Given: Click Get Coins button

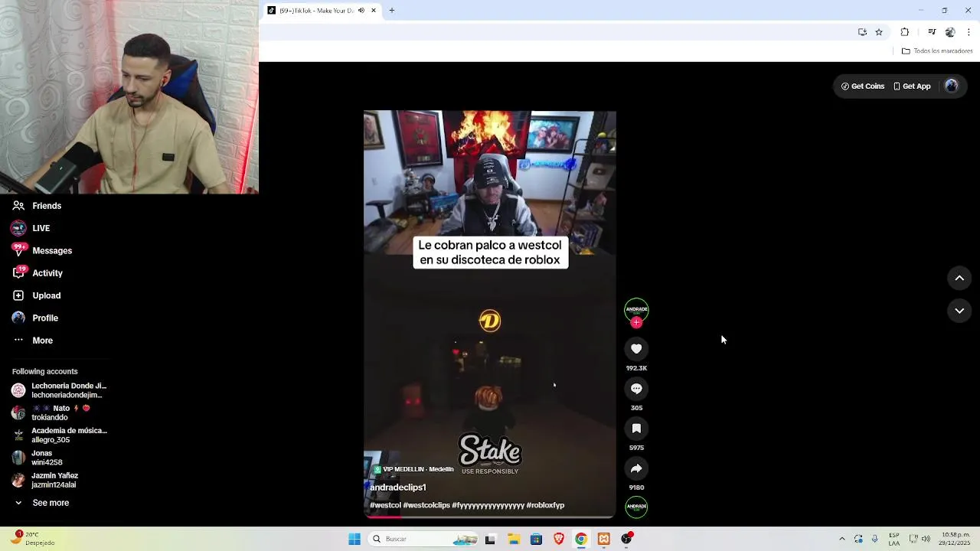Looking at the screenshot, I should point(863,86).
